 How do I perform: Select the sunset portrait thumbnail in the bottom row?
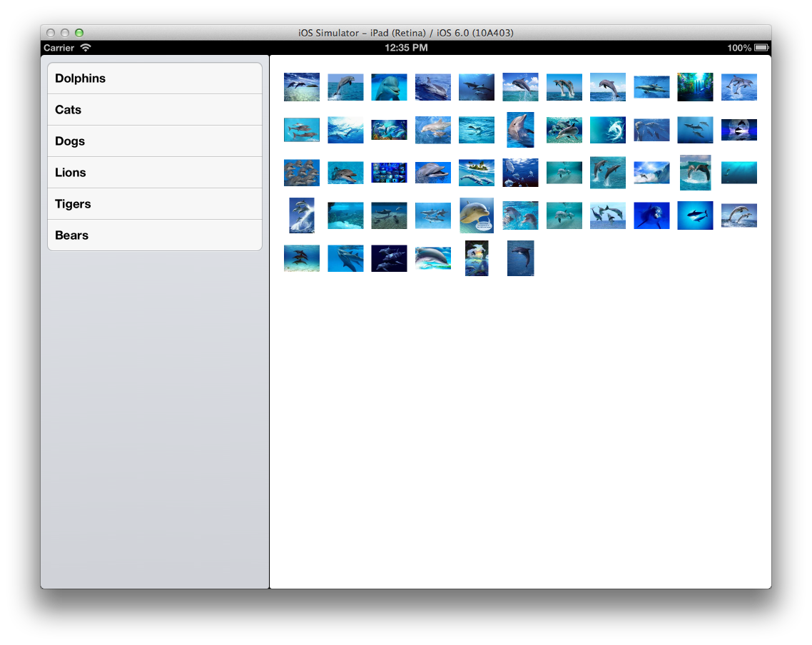[477, 258]
